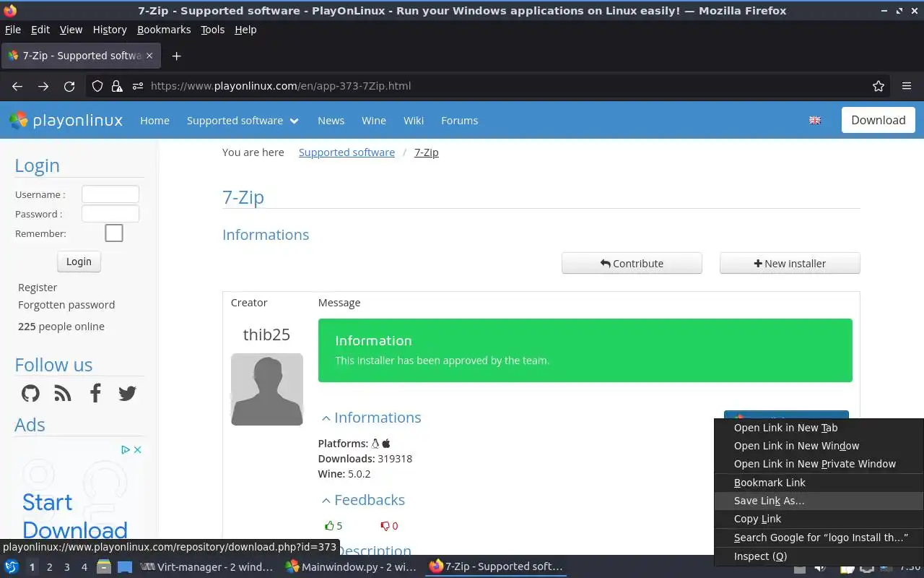Choose Copy Link from context menu
Image resolution: width=924 pixels, height=578 pixels.
click(819, 519)
